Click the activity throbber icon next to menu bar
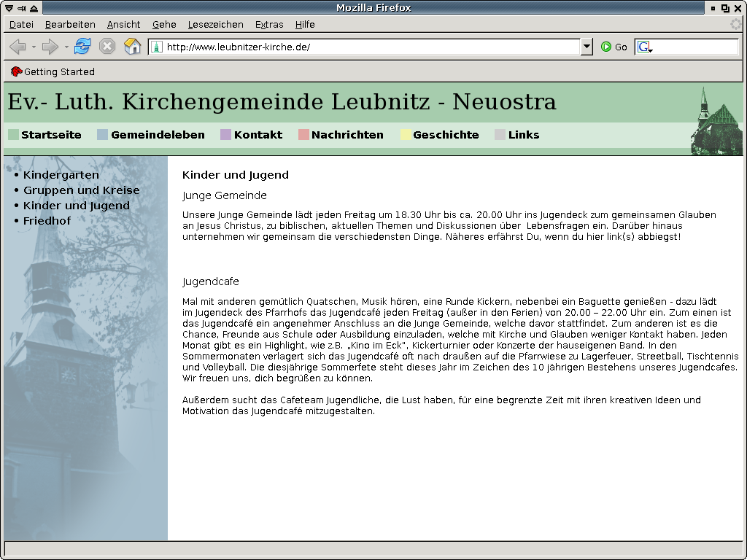 click(735, 24)
